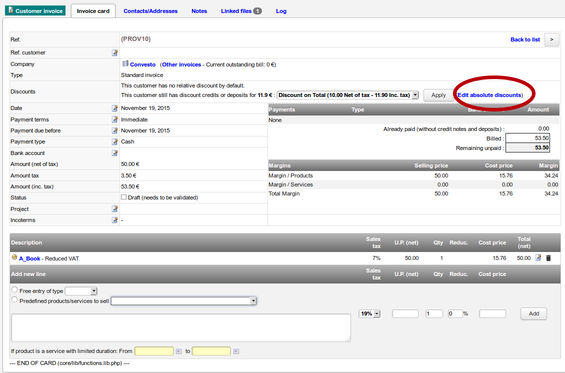Open calendar picker for service start date
565x373 pixels.
179,351
